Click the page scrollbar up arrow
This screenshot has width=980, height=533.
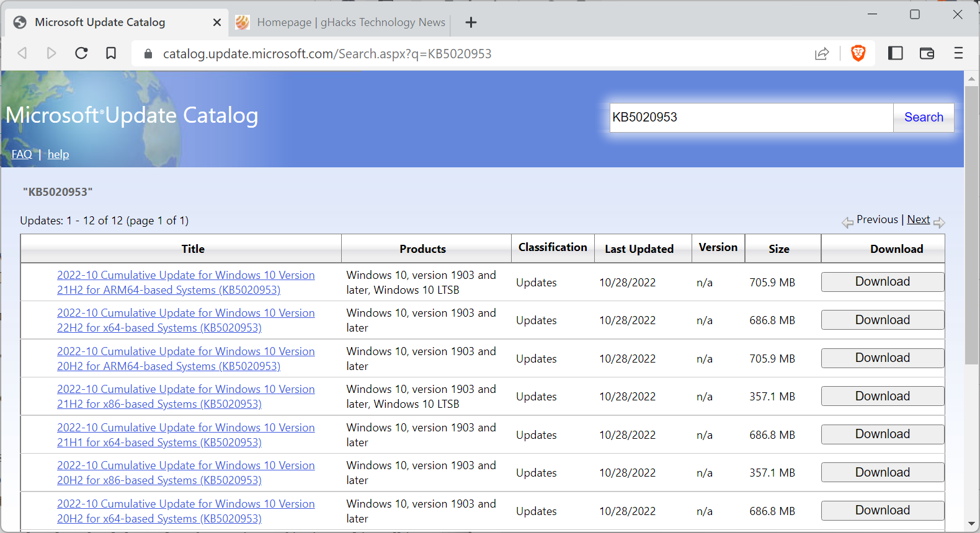click(x=971, y=79)
